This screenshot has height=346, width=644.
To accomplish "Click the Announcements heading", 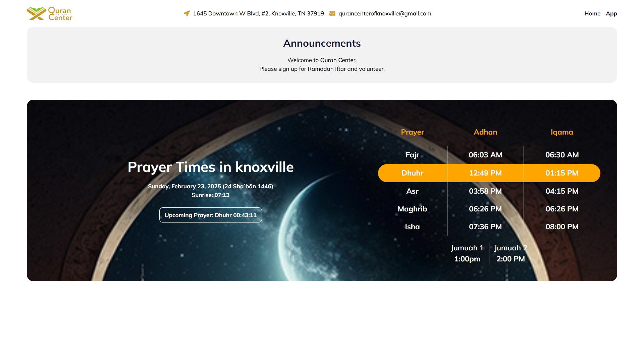I will tap(322, 43).
